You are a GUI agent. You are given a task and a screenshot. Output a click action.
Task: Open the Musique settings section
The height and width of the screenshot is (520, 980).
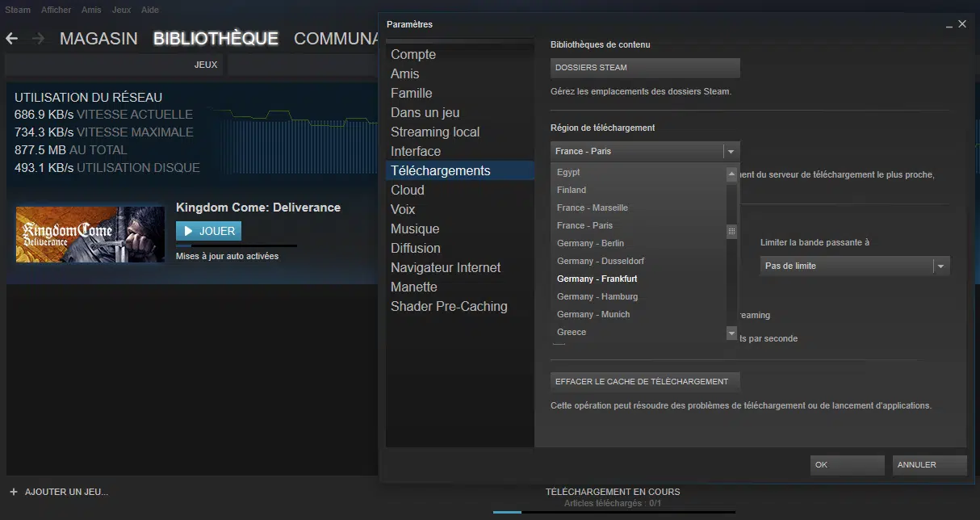click(460, 229)
